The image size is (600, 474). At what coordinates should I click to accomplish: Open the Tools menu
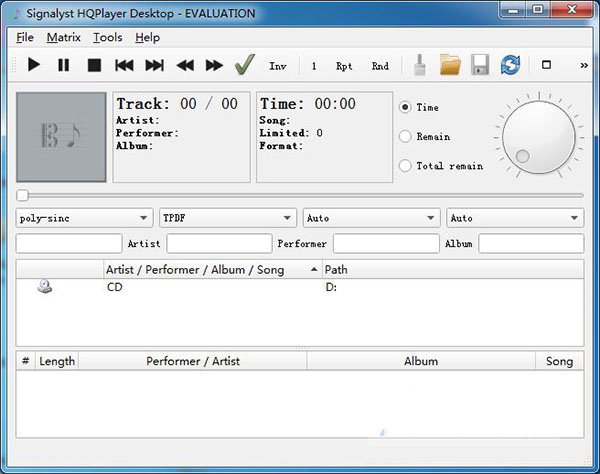[108, 37]
